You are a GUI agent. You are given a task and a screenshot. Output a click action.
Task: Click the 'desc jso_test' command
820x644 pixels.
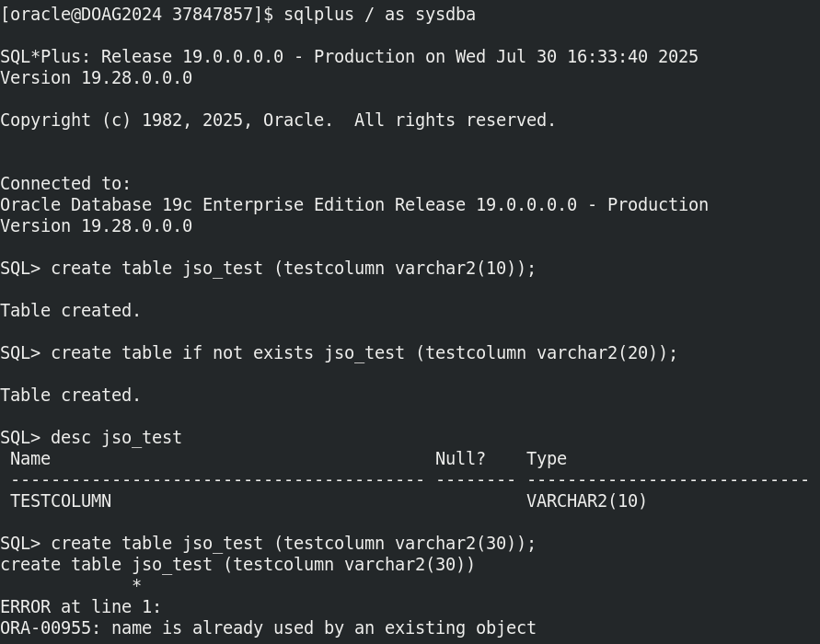click(116, 438)
